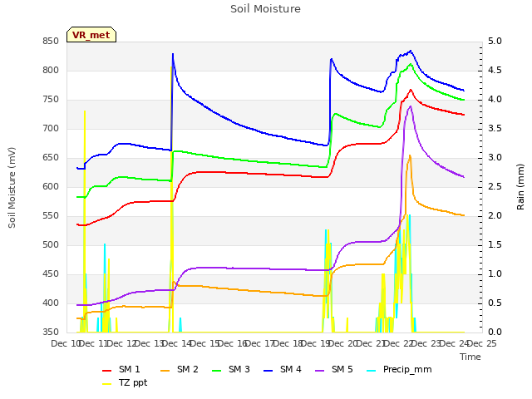Click the purple SM 5 legend swatch
This screenshot has width=532, height=399.
[x=320, y=371]
